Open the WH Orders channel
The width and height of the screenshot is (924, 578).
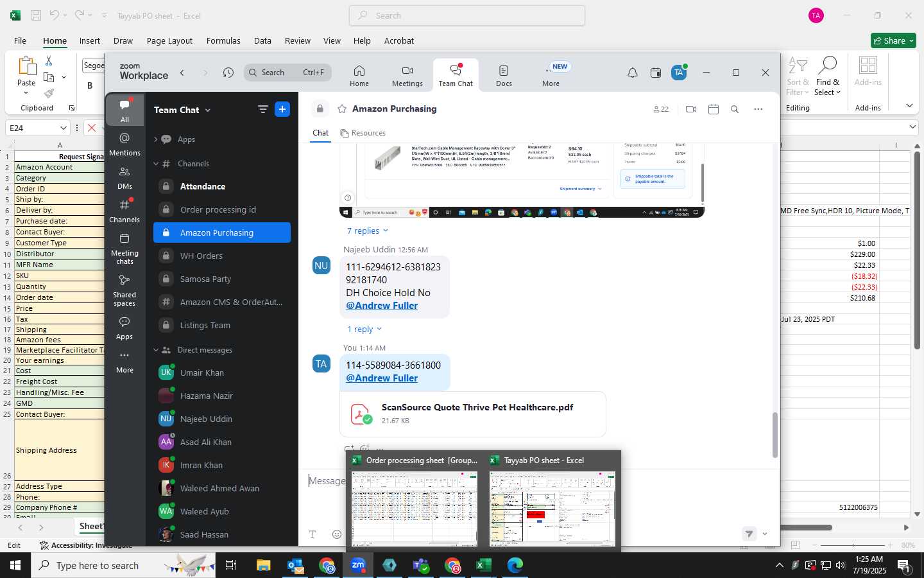point(222,256)
